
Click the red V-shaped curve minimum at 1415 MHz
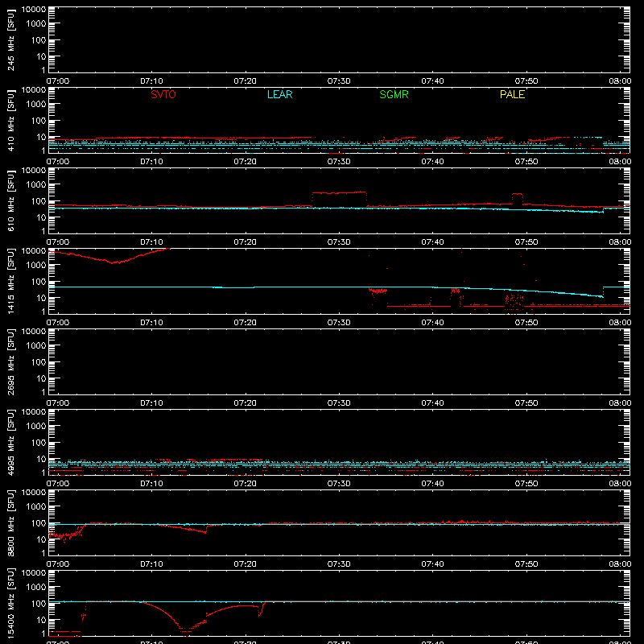tap(114, 262)
